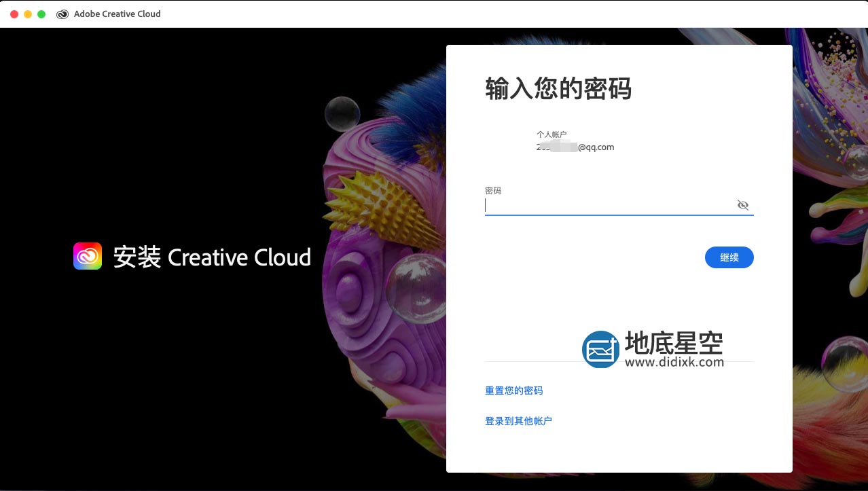Click the 个人帐户 account label
Screen dimensions: 868x491
click(551, 134)
